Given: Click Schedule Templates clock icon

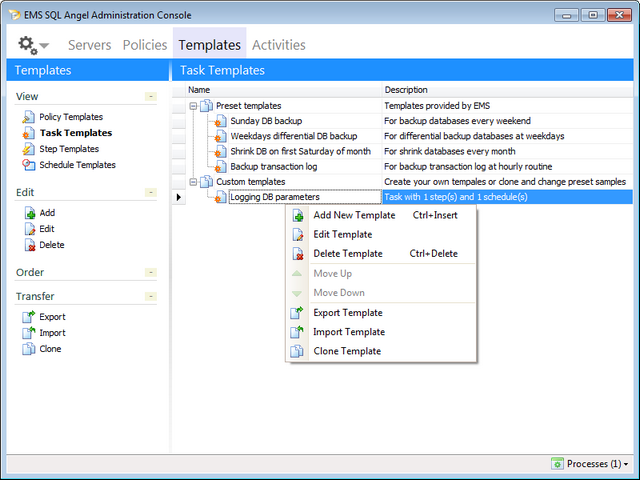Looking at the screenshot, I should point(28,165).
